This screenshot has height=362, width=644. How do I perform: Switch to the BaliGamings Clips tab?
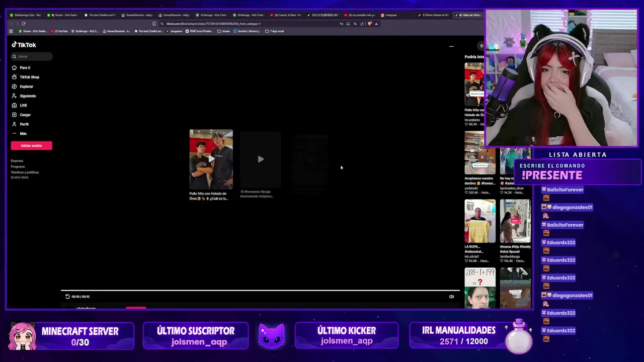coord(26,15)
